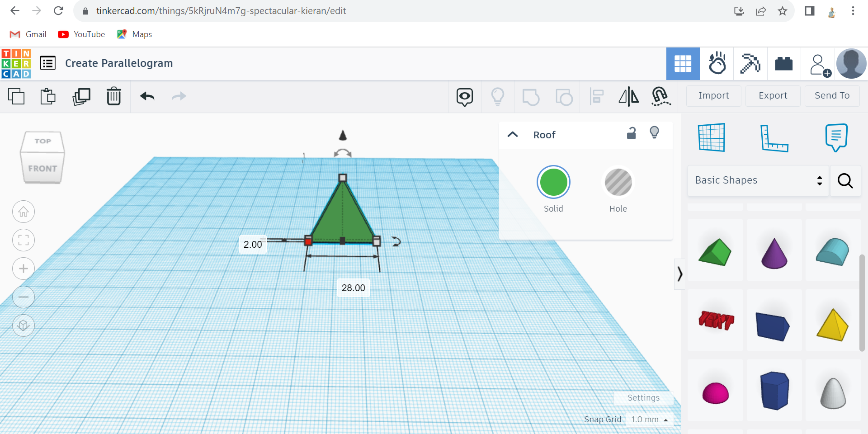868x434 pixels.
Task: Open the Tinker gallery grid menu
Action: click(x=683, y=63)
